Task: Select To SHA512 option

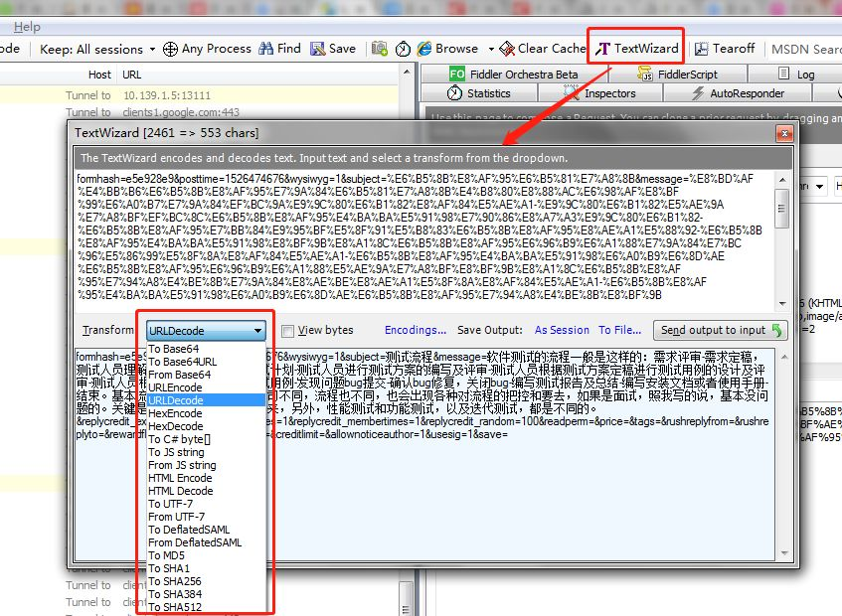Action: pos(206,607)
